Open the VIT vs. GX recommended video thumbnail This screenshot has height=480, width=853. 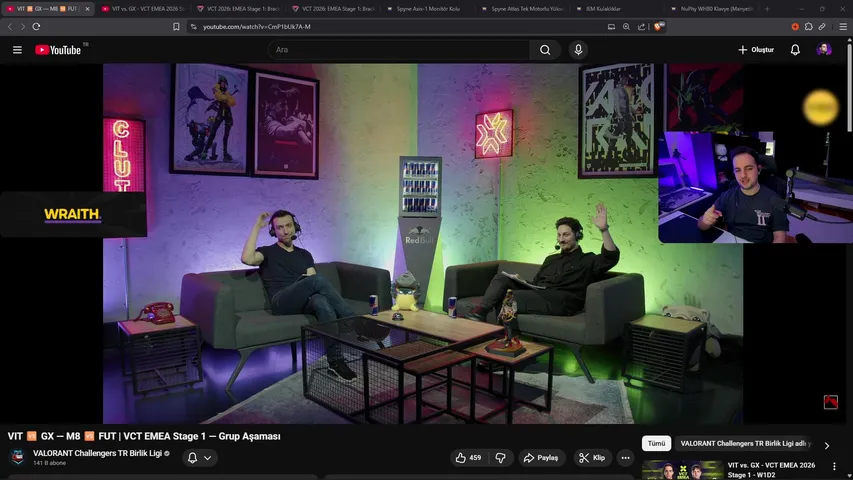pyautogui.click(x=682, y=470)
